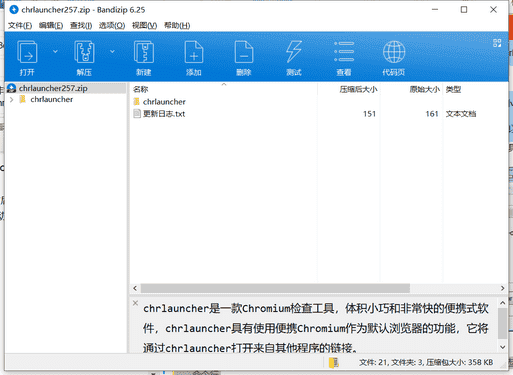Open the File (文件) menu

point(20,25)
